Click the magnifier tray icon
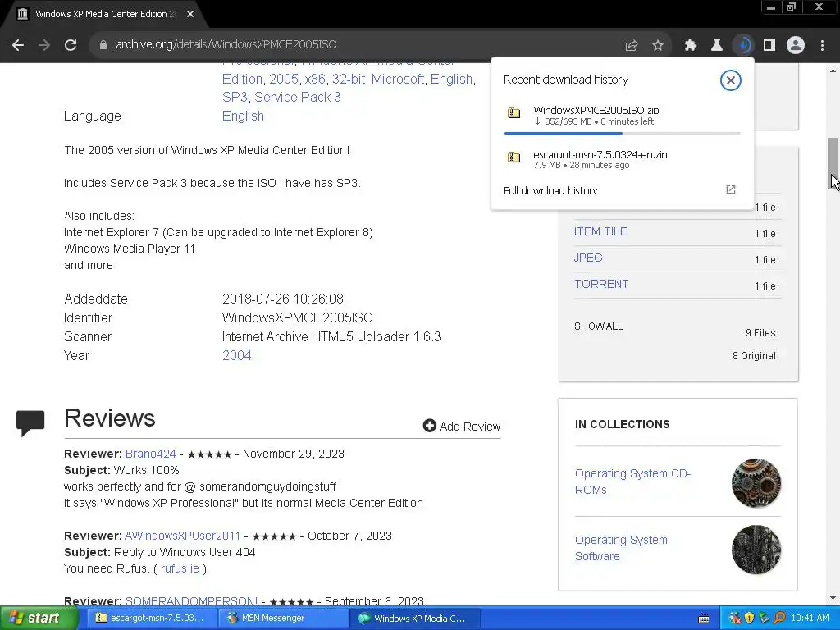Viewport: 840px width, 630px height. pyautogui.click(x=779, y=619)
